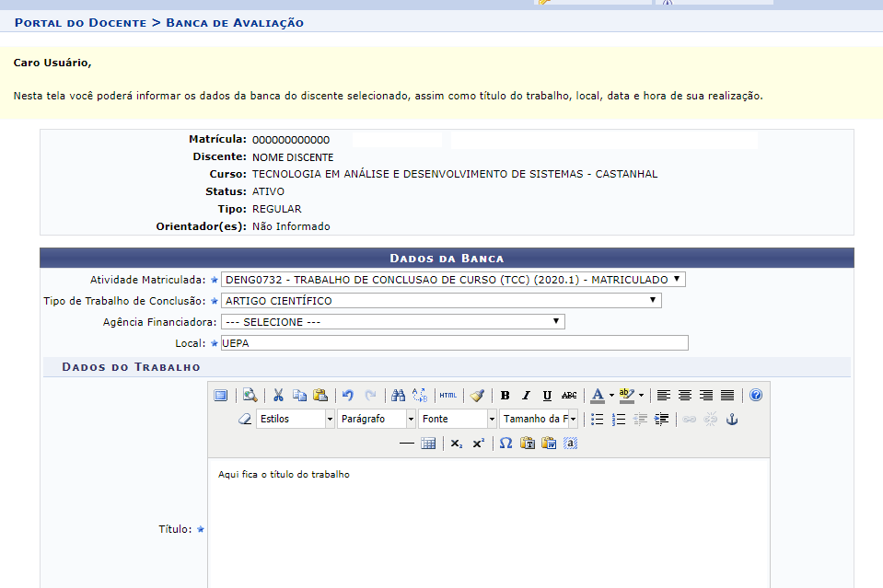Insert a special character (Omega icon)

coord(505,444)
